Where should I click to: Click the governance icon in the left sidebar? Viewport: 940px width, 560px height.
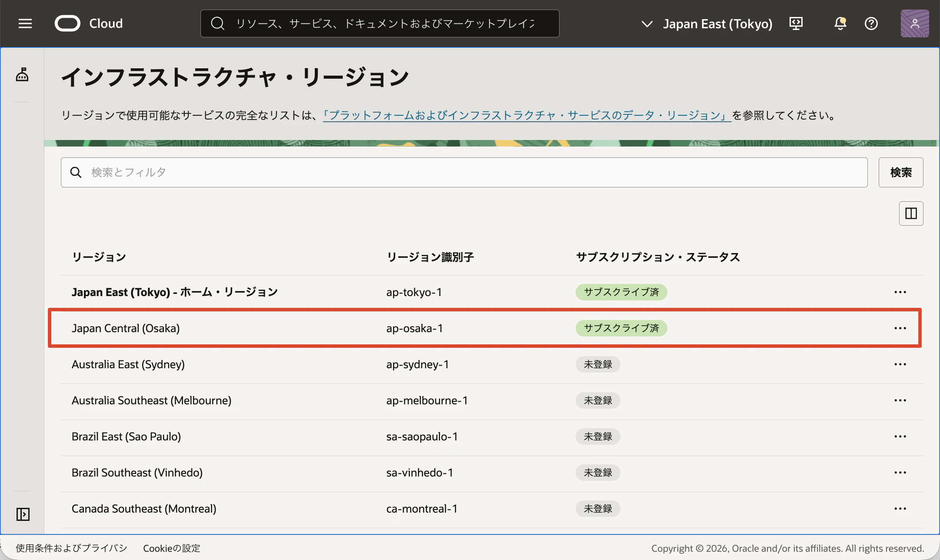22,75
